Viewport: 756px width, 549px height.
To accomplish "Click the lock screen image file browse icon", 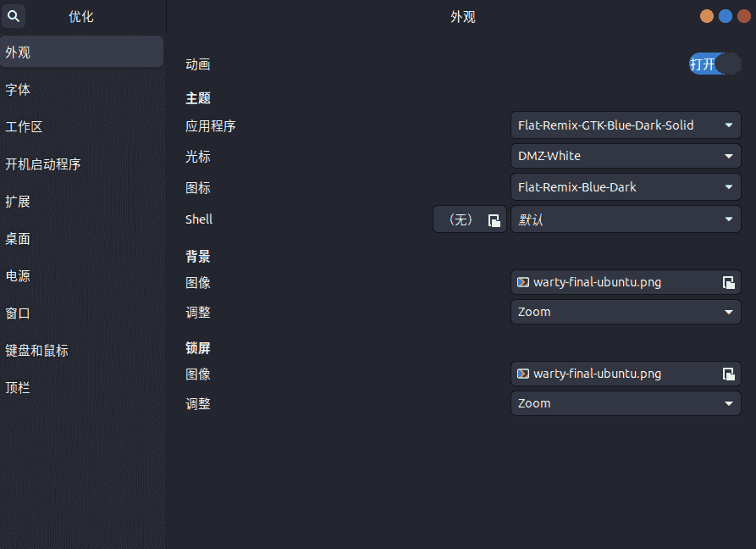I will (x=728, y=374).
